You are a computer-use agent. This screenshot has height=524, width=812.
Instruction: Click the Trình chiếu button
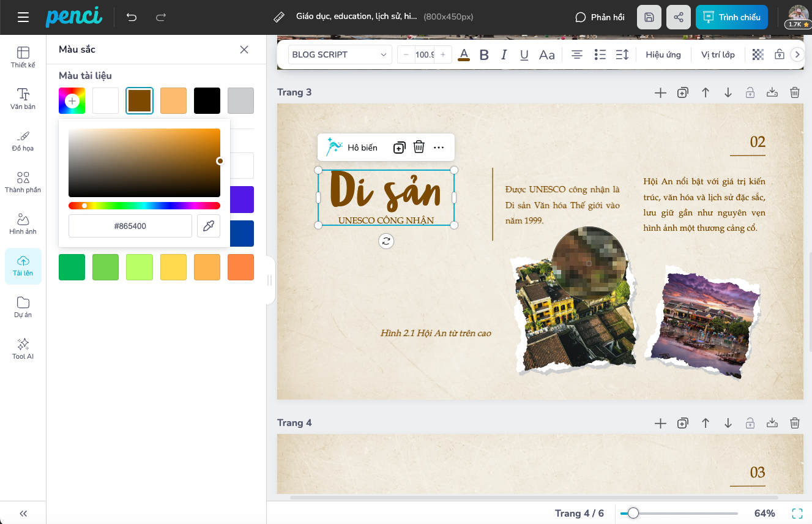731,17
